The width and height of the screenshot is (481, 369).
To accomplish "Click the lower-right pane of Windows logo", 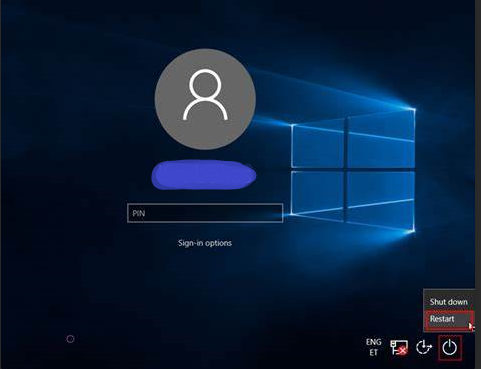I will 381,201.
